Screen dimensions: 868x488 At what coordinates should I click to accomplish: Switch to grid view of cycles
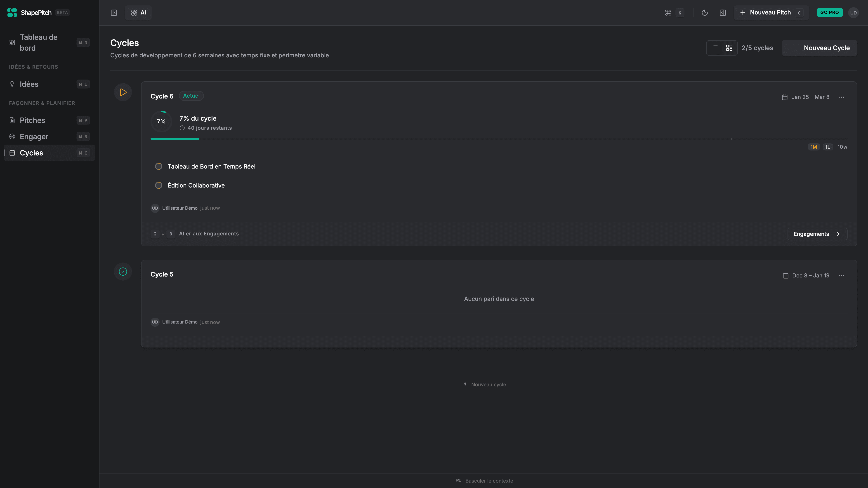pyautogui.click(x=729, y=48)
